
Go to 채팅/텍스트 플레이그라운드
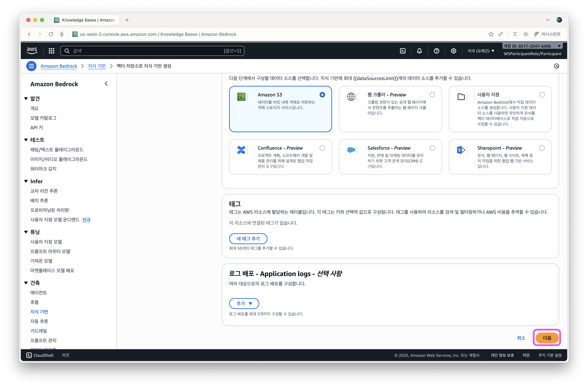click(x=57, y=149)
